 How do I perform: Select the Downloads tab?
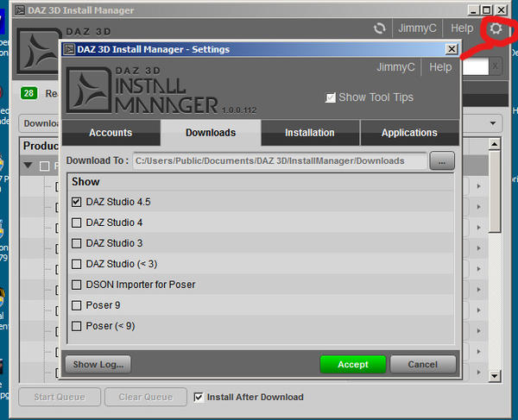(x=211, y=133)
